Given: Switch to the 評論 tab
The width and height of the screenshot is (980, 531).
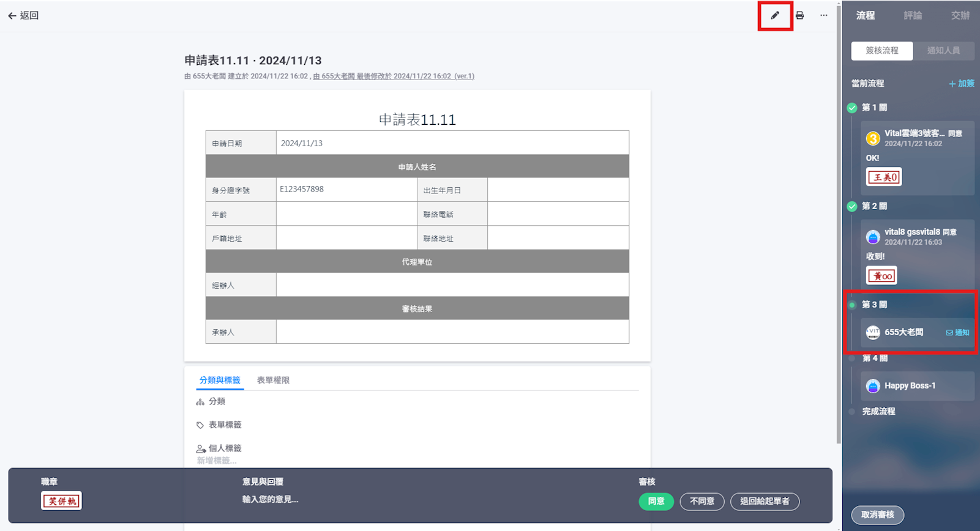Looking at the screenshot, I should coord(913,15).
